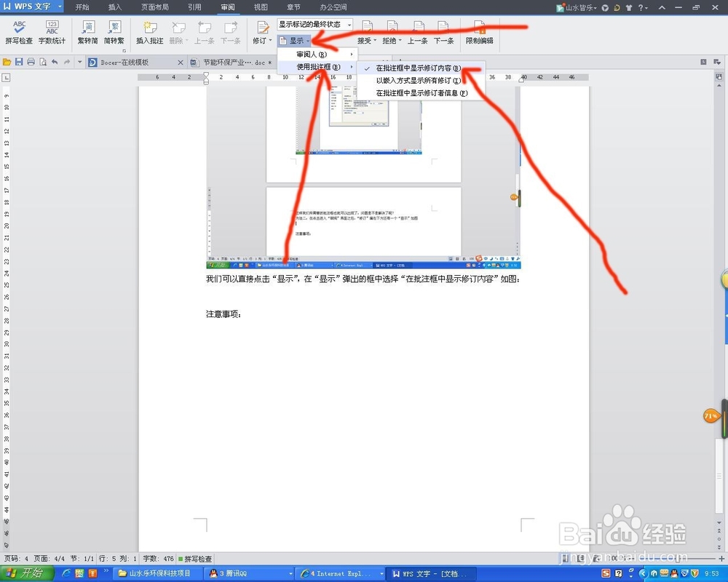Click 拒绝 reject revision icon
728x582 pixels.
pyautogui.click(x=392, y=32)
